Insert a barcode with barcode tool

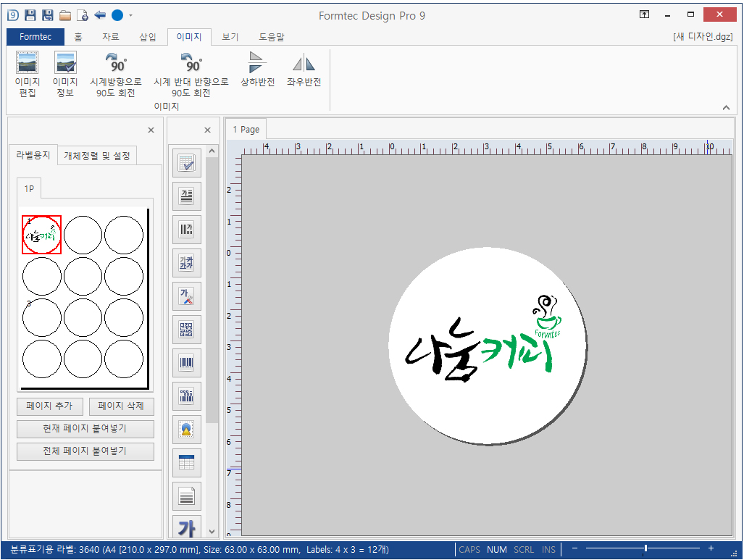(x=186, y=362)
